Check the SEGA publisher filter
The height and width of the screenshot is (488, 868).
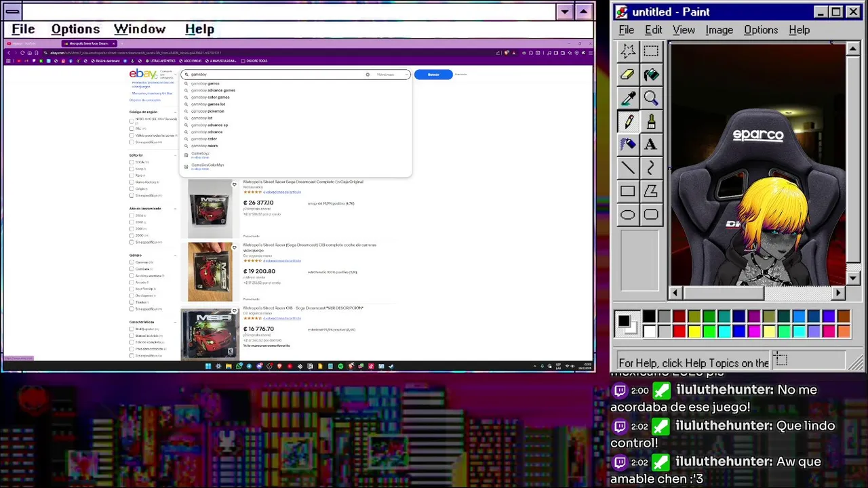point(132,162)
